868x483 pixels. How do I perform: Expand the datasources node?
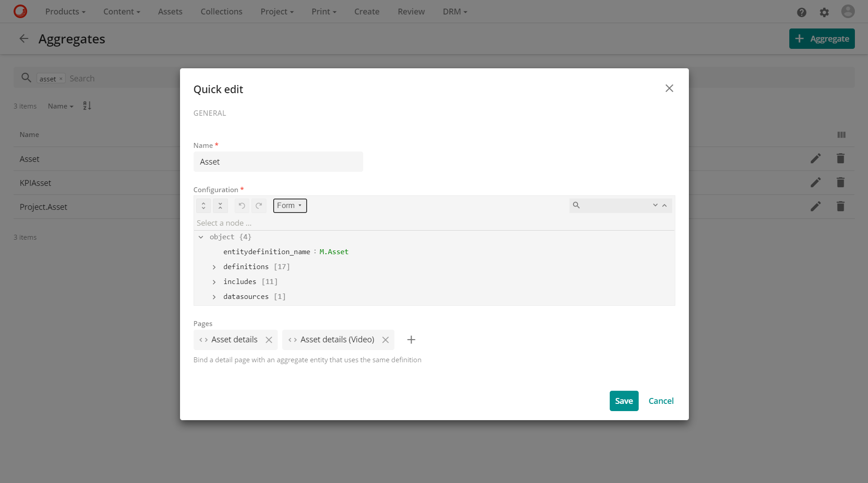(x=214, y=297)
